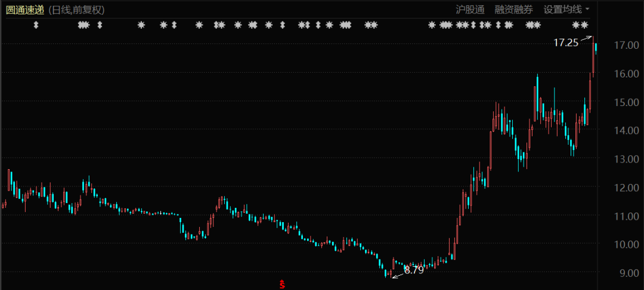Select the 17.25 highest price label
The height and width of the screenshot is (290, 644).
point(566,43)
